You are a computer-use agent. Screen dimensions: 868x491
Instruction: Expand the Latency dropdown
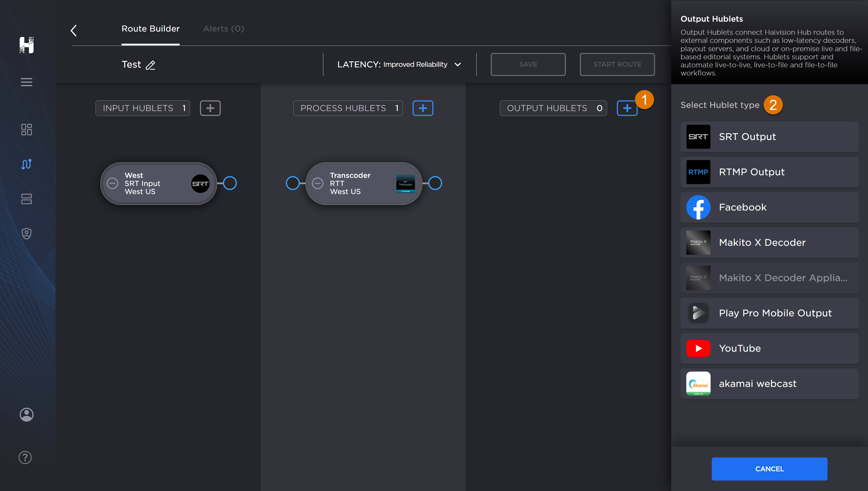pyautogui.click(x=458, y=64)
